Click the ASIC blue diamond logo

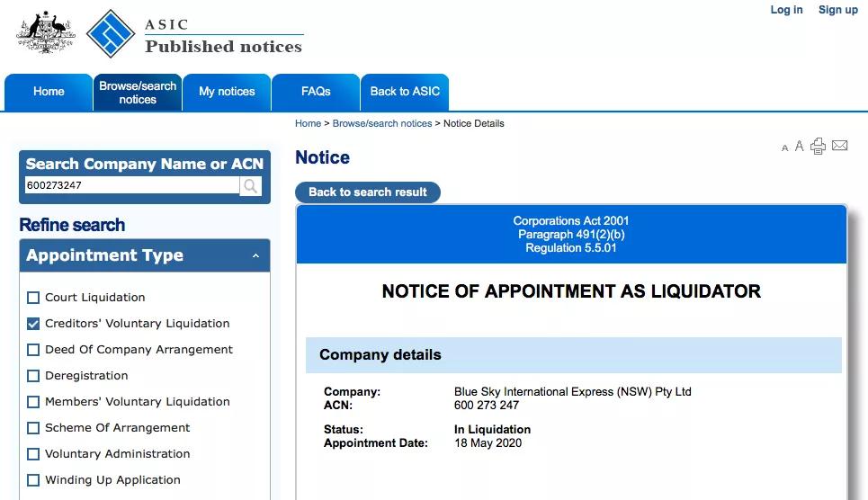click(x=111, y=34)
